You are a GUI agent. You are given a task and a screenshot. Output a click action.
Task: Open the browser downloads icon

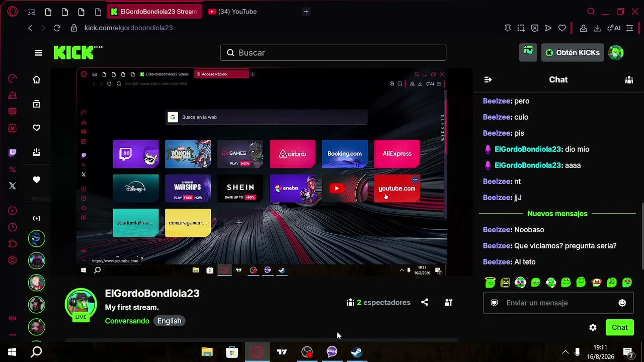pyautogui.click(x=597, y=28)
